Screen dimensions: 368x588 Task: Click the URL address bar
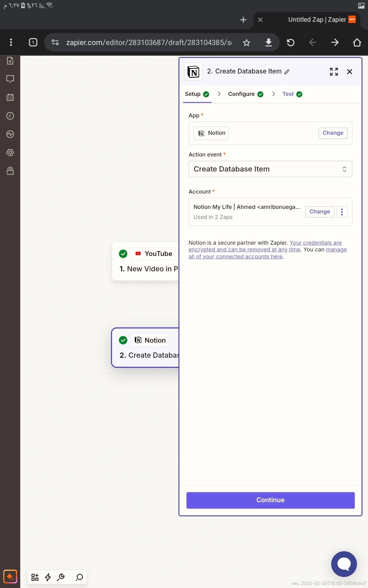[149, 43]
